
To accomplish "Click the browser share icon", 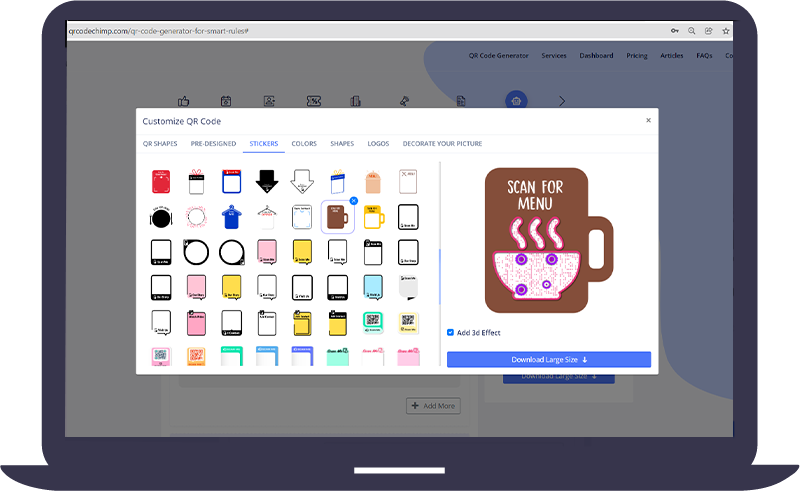I will (709, 31).
